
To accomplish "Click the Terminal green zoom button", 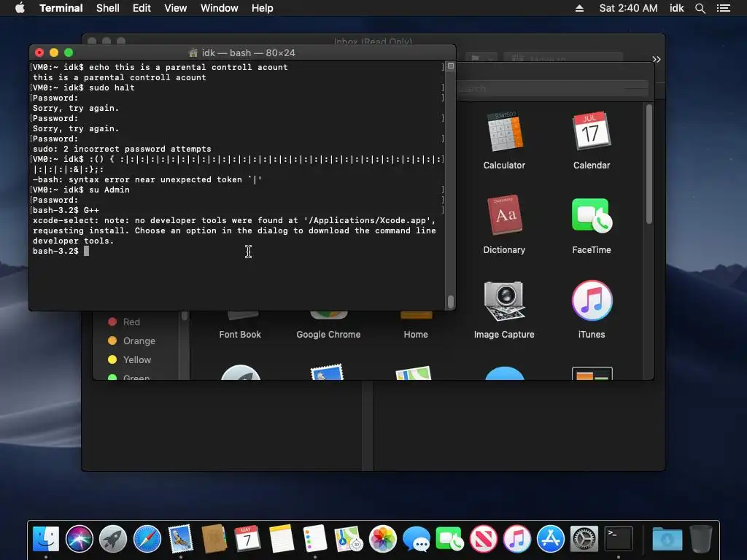I will (x=69, y=52).
